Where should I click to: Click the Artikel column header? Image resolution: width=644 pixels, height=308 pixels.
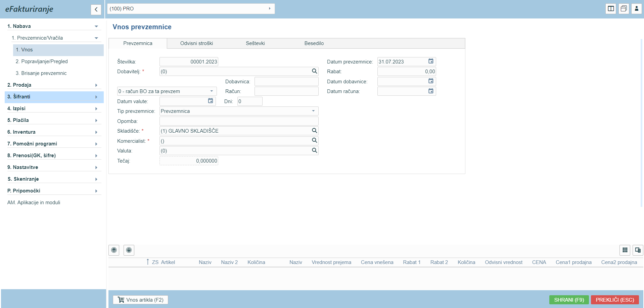point(168,262)
